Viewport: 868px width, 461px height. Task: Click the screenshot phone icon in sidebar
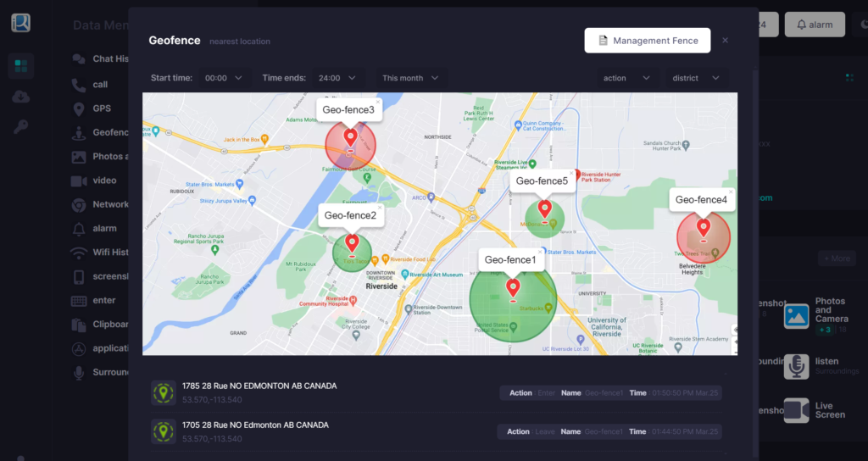coord(79,277)
